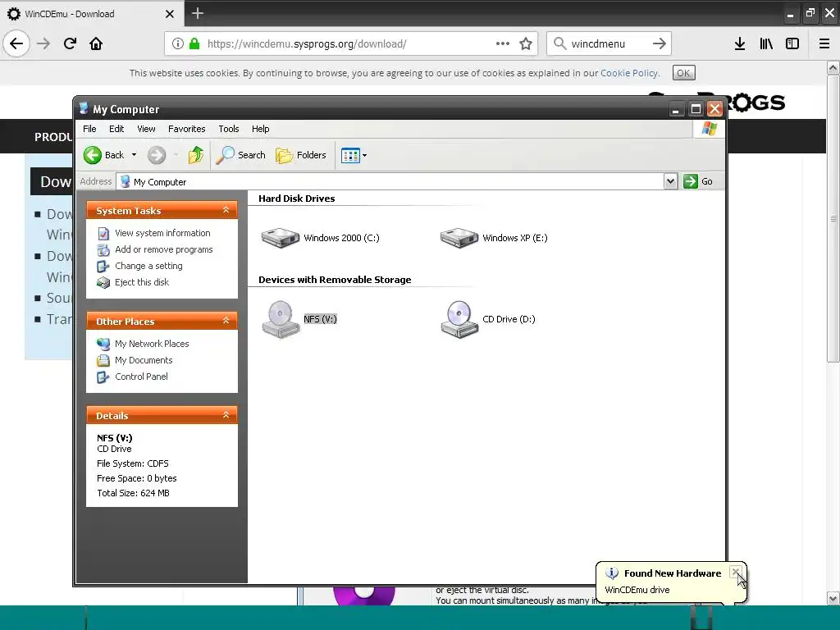Image resolution: width=840 pixels, height=630 pixels.
Task: Open Search in the Explorer toolbar
Action: point(240,155)
